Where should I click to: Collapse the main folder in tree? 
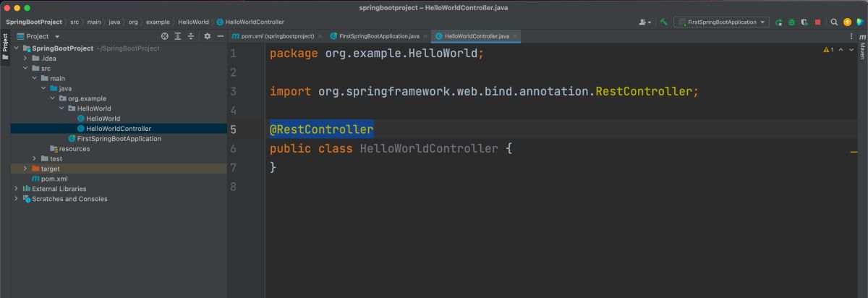(x=34, y=78)
